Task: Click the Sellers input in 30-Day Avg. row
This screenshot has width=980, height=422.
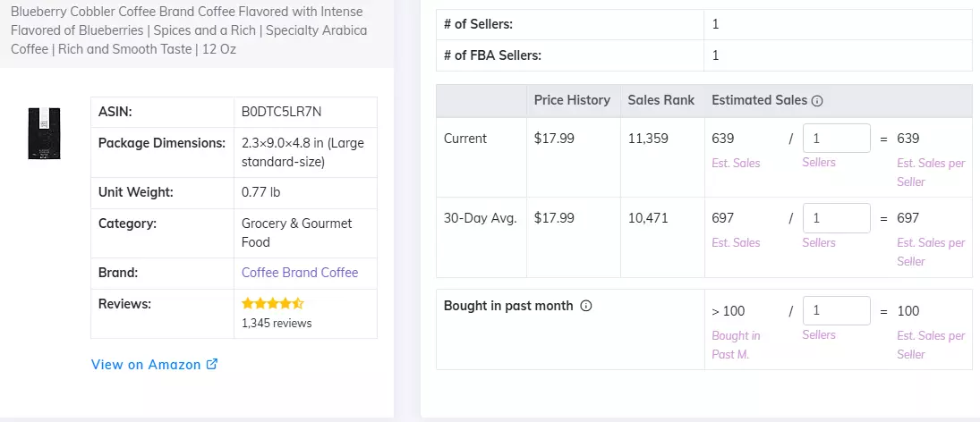Action: click(836, 218)
